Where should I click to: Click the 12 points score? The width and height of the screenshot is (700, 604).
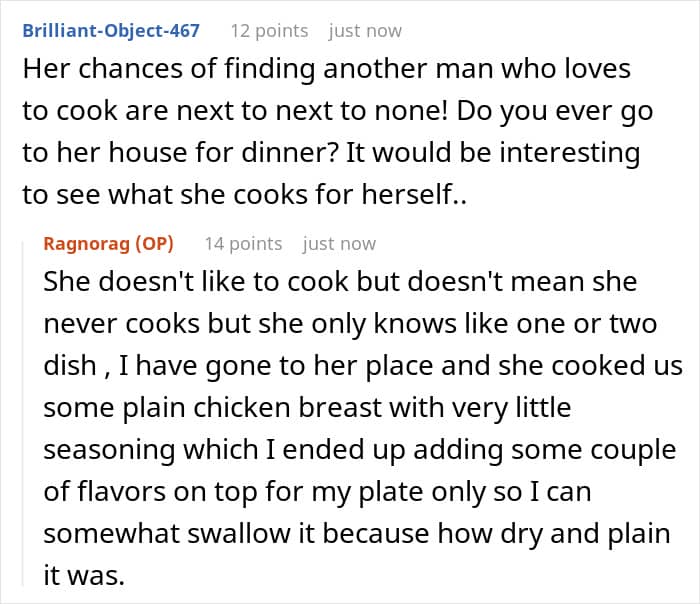tap(269, 31)
